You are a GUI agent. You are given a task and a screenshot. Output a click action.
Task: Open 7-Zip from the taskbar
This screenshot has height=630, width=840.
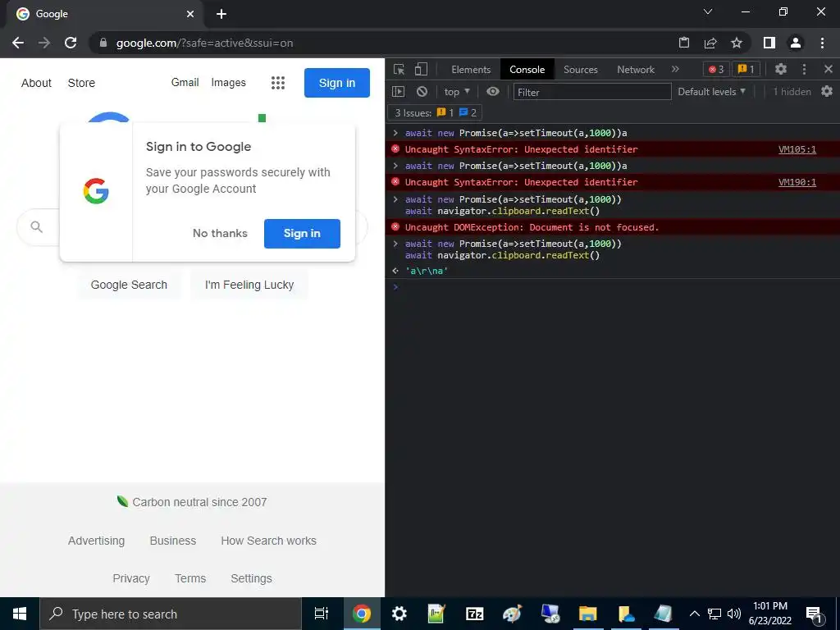[475, 614]
